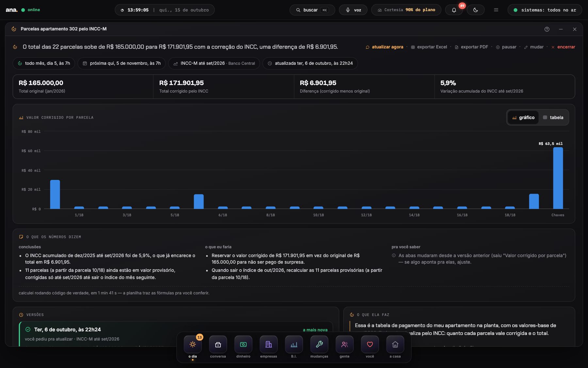Viewport: 588px width, 368px height.
Task: Open the hamburger menu icon
Action: coord(496,10)
